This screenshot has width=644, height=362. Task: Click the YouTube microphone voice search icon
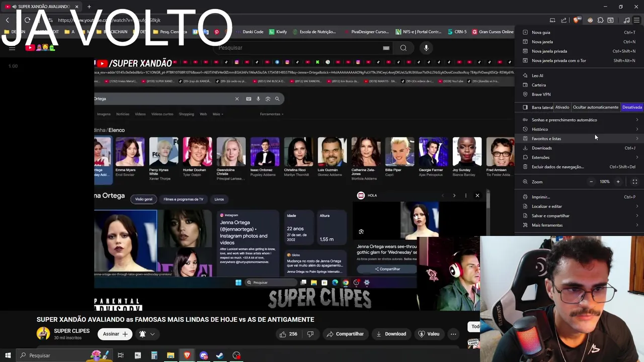coord(426,48)
